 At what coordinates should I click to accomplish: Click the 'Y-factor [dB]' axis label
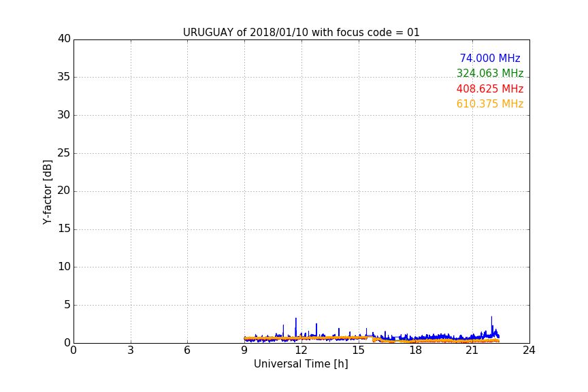tap(47, 192)
